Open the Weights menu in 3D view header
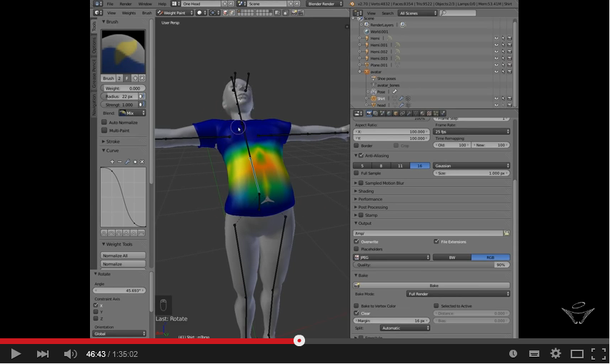 tap(129, 13)
